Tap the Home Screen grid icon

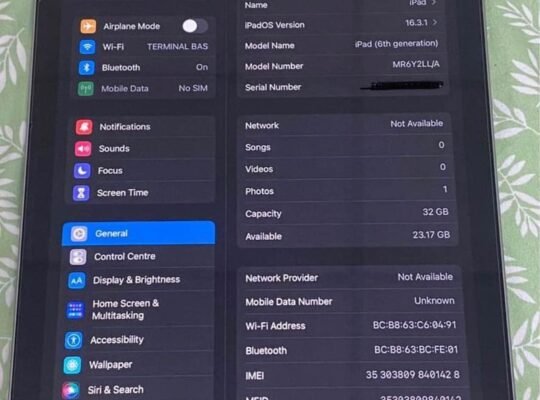pyautogui.click(x=75, y=310)
